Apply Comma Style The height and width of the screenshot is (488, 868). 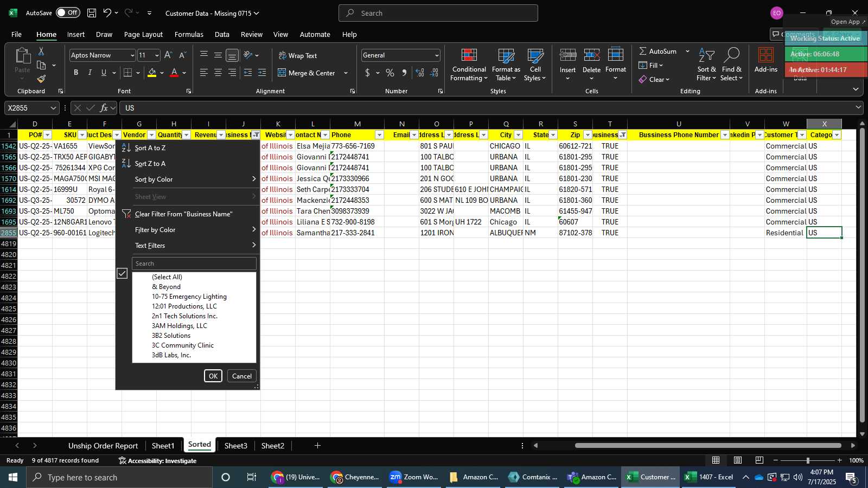point(404,73)
